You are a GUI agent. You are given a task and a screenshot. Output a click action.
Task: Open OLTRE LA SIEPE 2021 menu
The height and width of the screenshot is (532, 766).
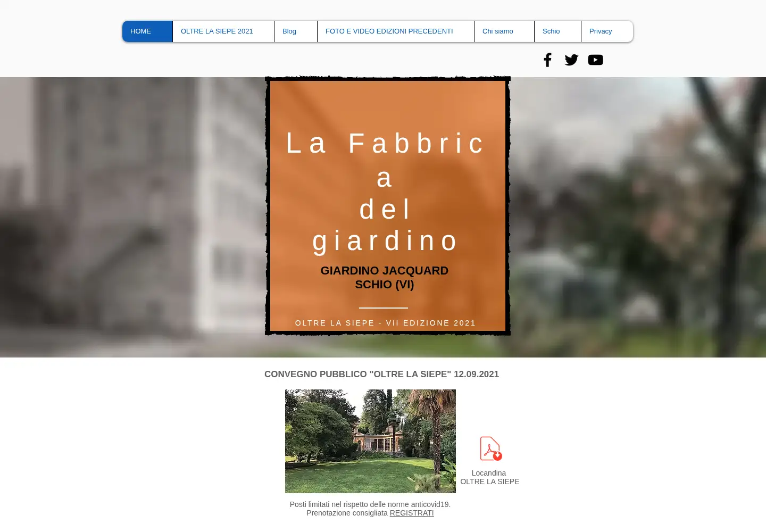pyautogui.click(x=223, y=31)
